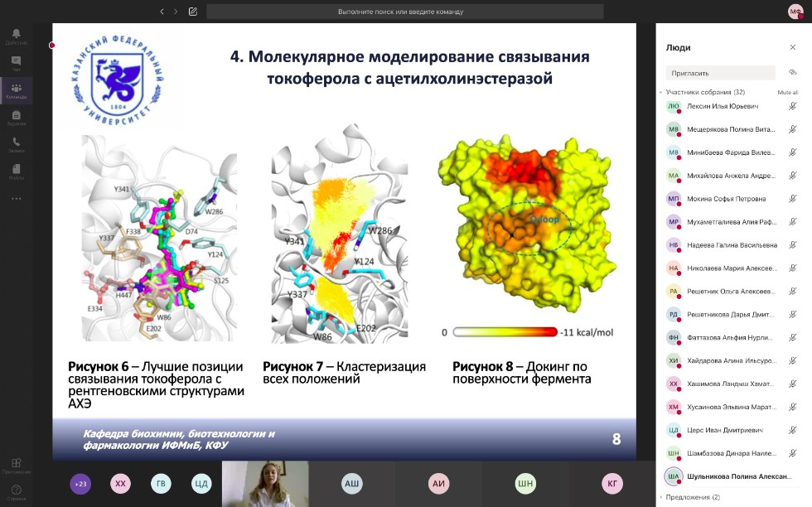This screenshot has width=812, height=507.
Task: Toggle the mic for Мокина Софья Петровна
Action: point(794,199)
